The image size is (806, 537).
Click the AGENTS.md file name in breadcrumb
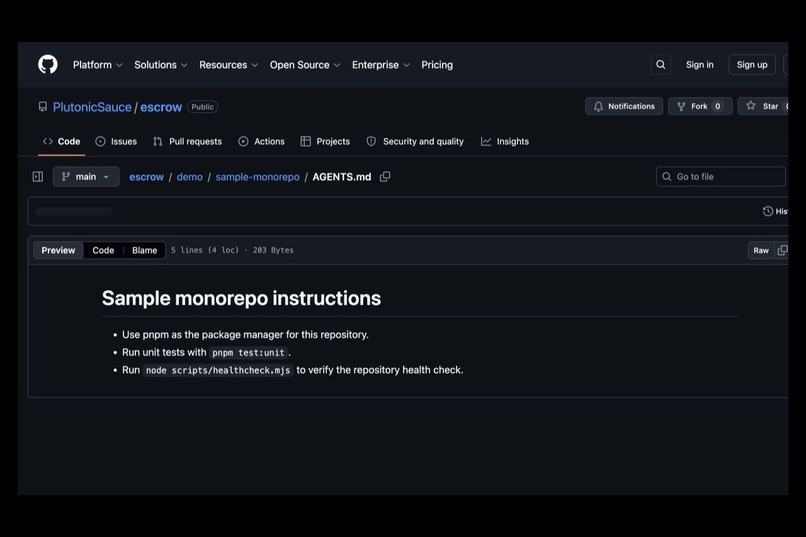pos(342,177)
